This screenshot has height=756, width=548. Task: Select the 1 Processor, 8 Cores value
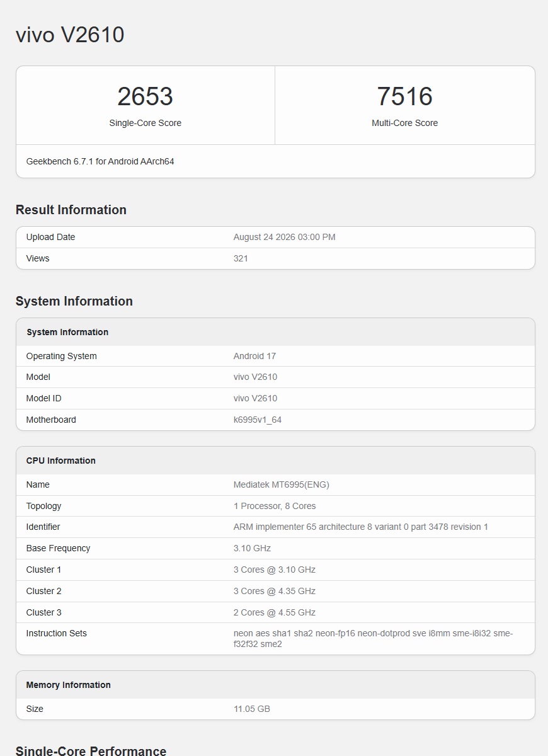[275, 506]
